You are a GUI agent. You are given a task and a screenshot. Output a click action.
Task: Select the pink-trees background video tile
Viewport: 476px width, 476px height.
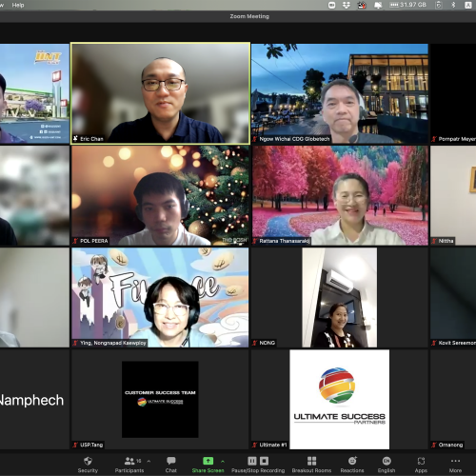[340, 195]
